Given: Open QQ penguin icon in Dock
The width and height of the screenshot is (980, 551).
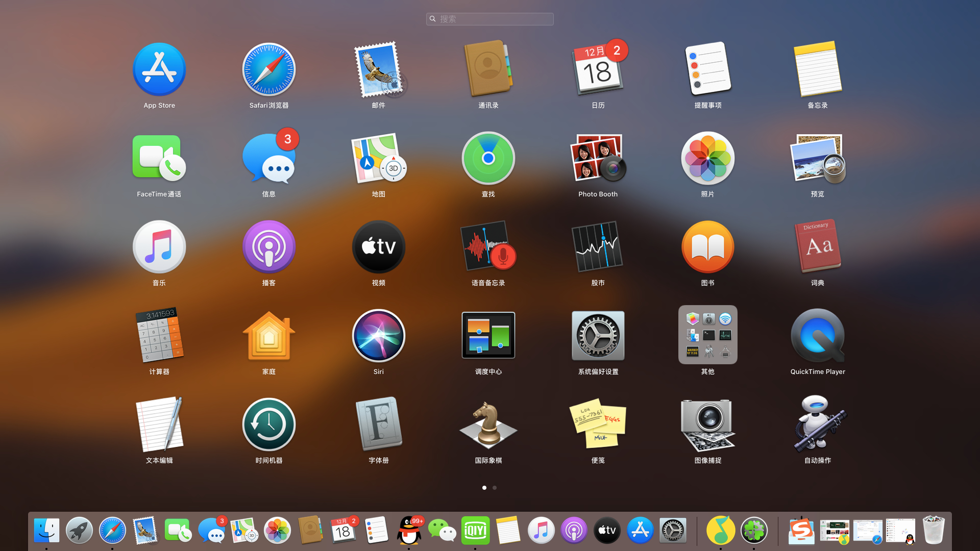Looking at the screenshot, I should (x=409, y=531).
